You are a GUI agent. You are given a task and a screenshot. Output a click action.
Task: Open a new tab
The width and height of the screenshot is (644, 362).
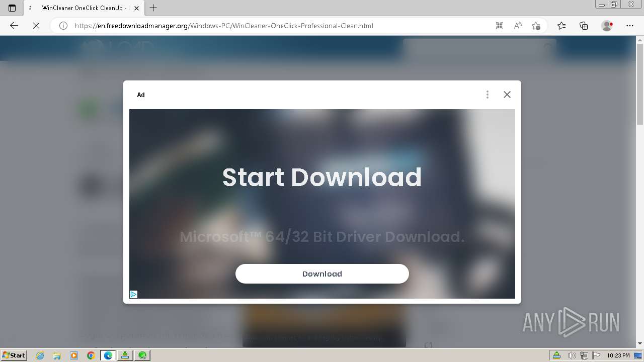point(153,8)
